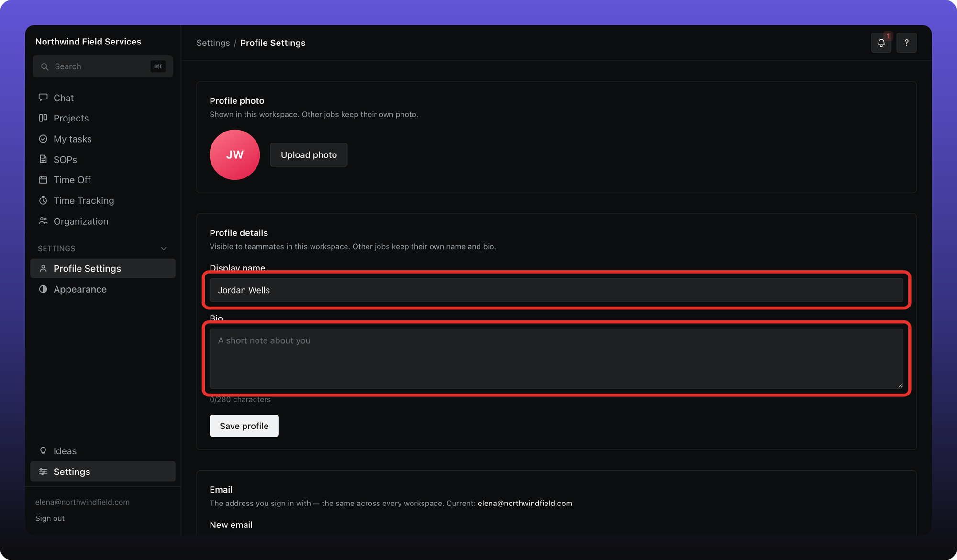Click Save profile button
The image size is (957, 560).
coord(244,426)
